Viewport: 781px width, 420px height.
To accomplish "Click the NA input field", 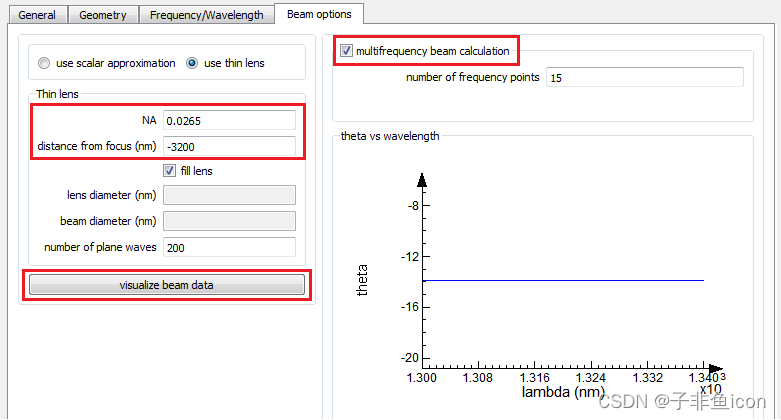I will click(229, 121).
